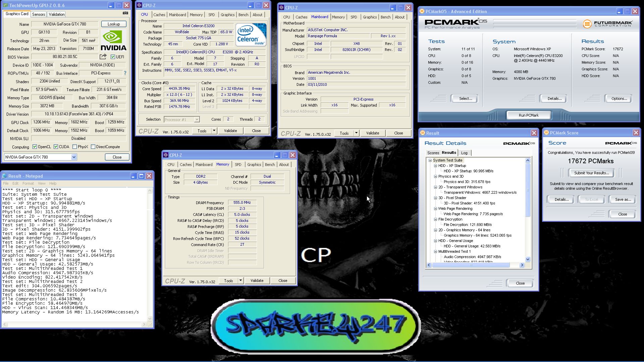This screenshot has height=362, width=644.
Task: Open the NVIDIA GeForce GTX 780 GPU selector dropdown
Action: click(74, 157)
